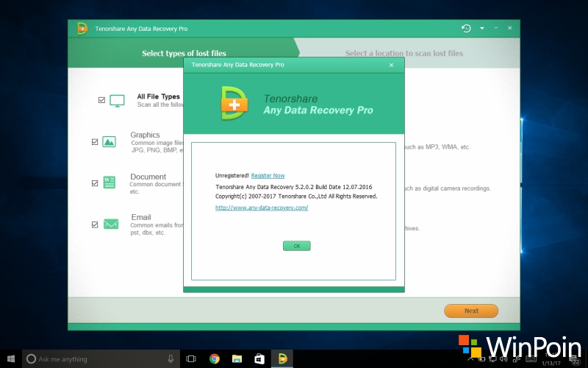Click the Unregistered! status text
Viewport: 588px width, 368px height.
click(x=232, y=175)
